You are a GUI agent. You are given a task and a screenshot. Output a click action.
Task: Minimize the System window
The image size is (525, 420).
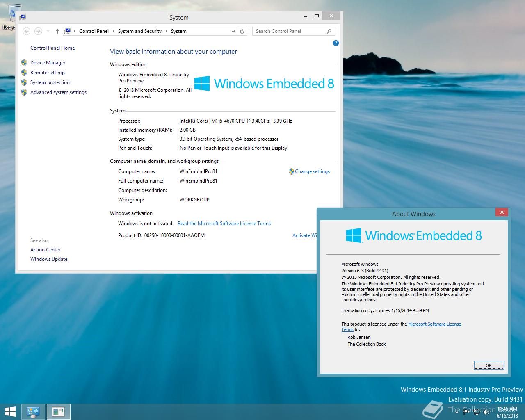tap(306, 16)
